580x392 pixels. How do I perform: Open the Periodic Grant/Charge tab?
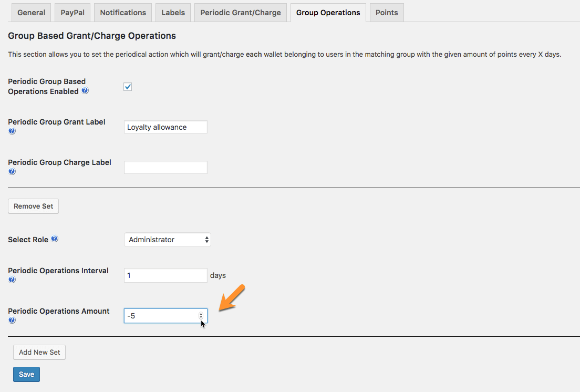pyautogui.click(x=241, y=13)
